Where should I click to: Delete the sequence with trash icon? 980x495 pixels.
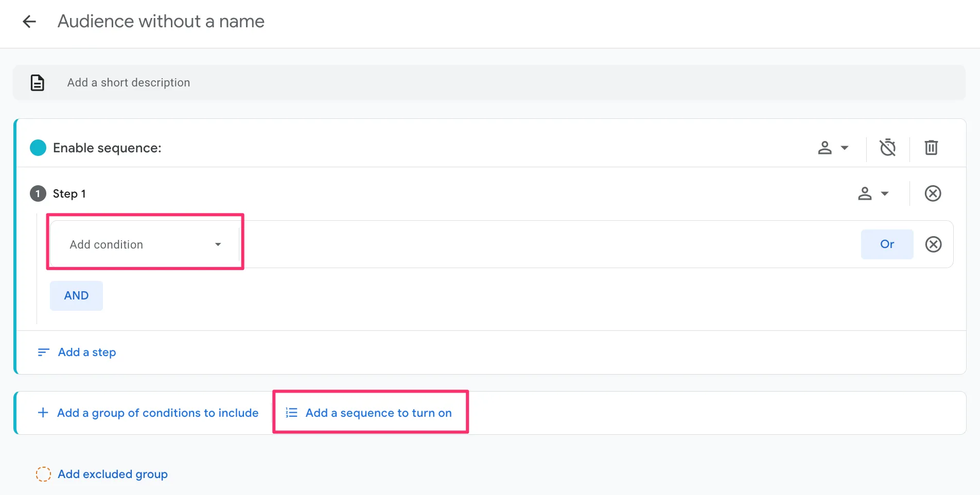click(931, 148)
